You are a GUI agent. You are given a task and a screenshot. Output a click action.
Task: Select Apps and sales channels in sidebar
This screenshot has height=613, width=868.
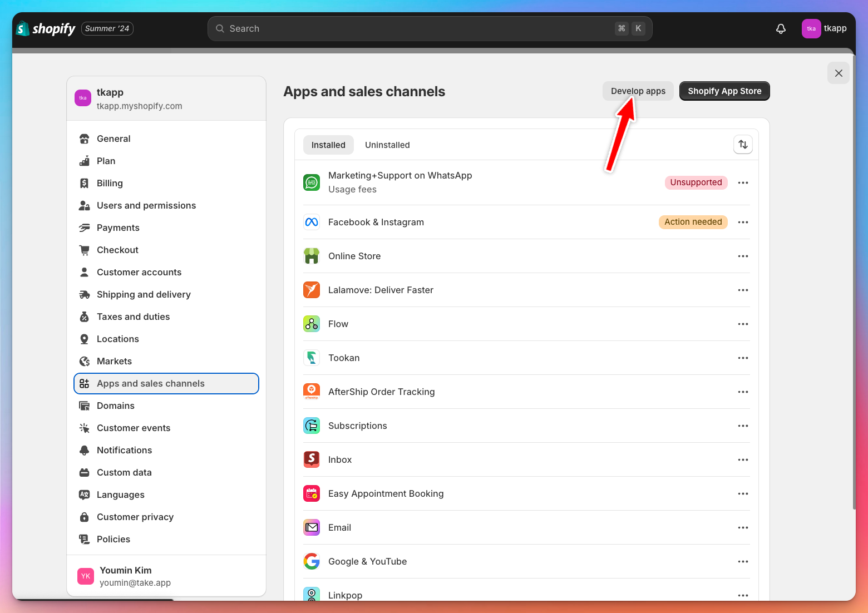166,383
